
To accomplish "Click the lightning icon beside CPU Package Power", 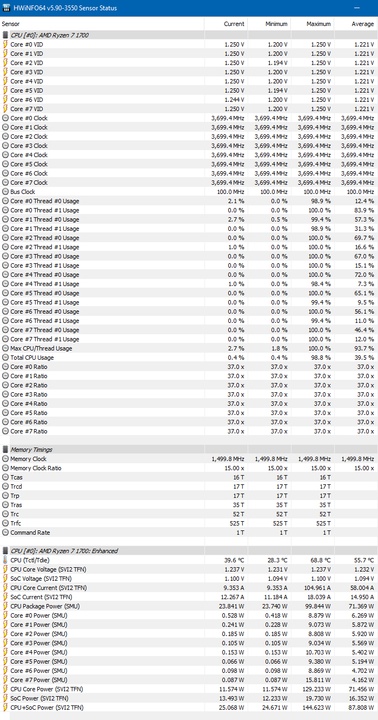I will (6, 606).
